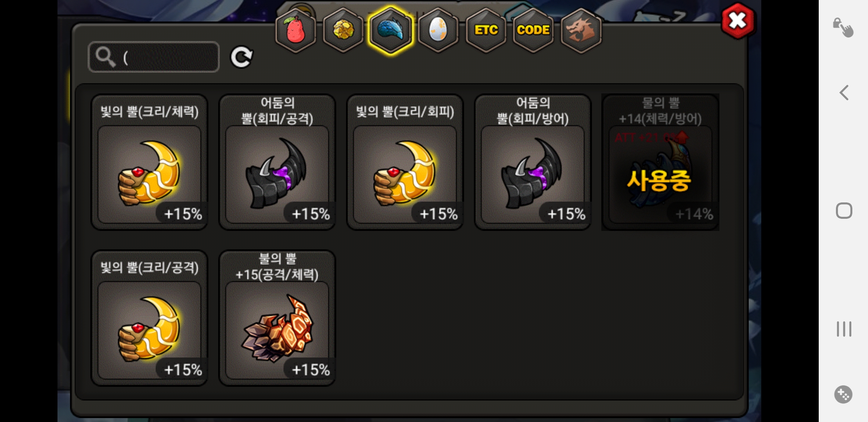Select 빛의 뿔(크리/체력) horn item
868x422 pixels.
click(x=149, y=162)
